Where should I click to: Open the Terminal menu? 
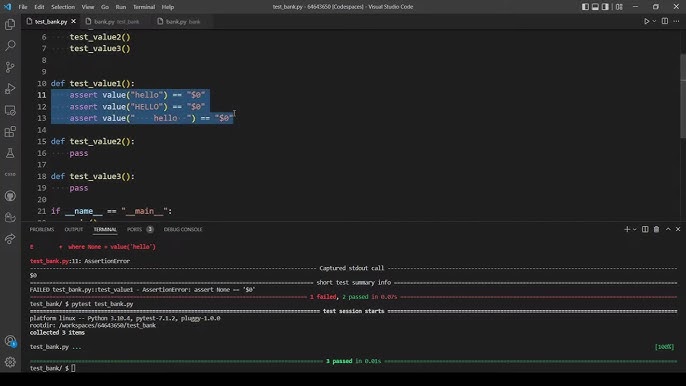[x=144, y=7]
